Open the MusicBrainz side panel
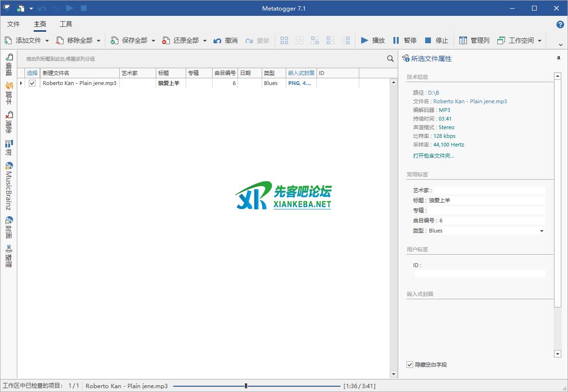This screenshot has width=568, height=392. [9, 186]
